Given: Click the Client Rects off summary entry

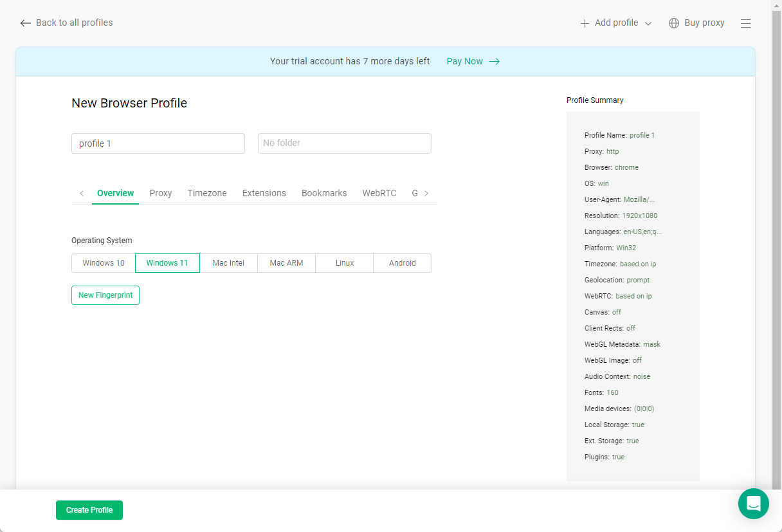Looking at the screenshot, I should point(610,328).
